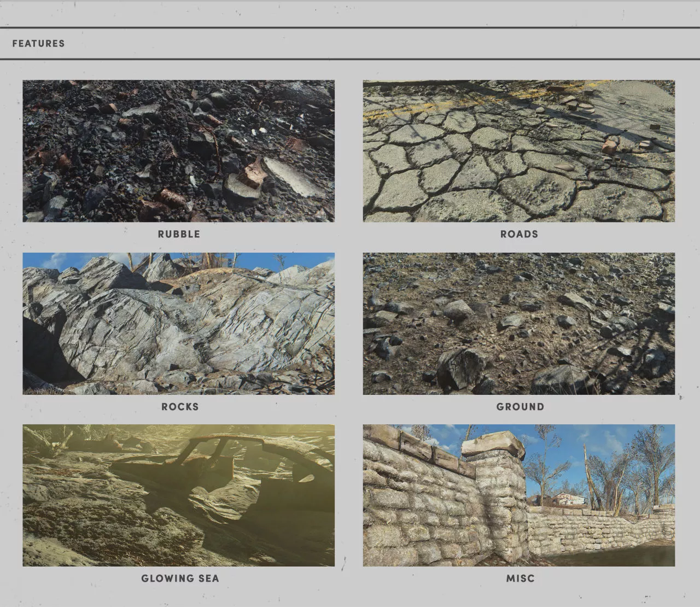
Task: Open the Rocks cliff texture image
Action: point(178,324)
